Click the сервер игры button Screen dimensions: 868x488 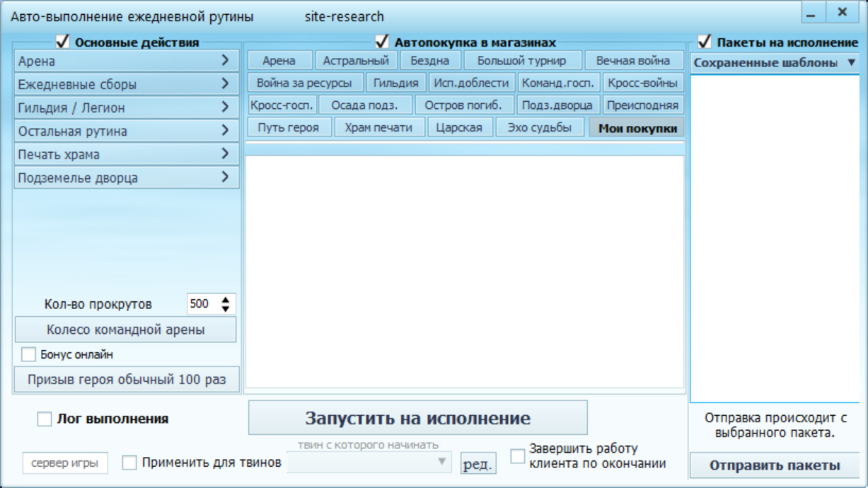[x=65, y=463]
